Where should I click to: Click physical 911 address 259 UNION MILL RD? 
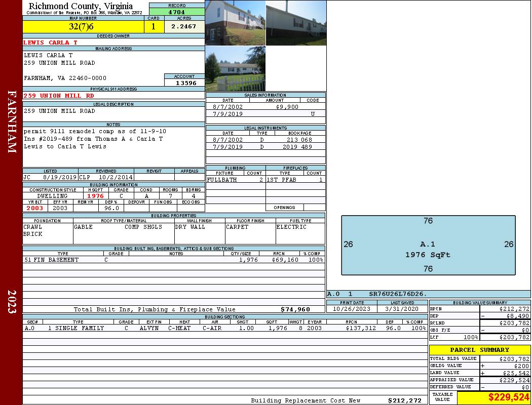59,96
